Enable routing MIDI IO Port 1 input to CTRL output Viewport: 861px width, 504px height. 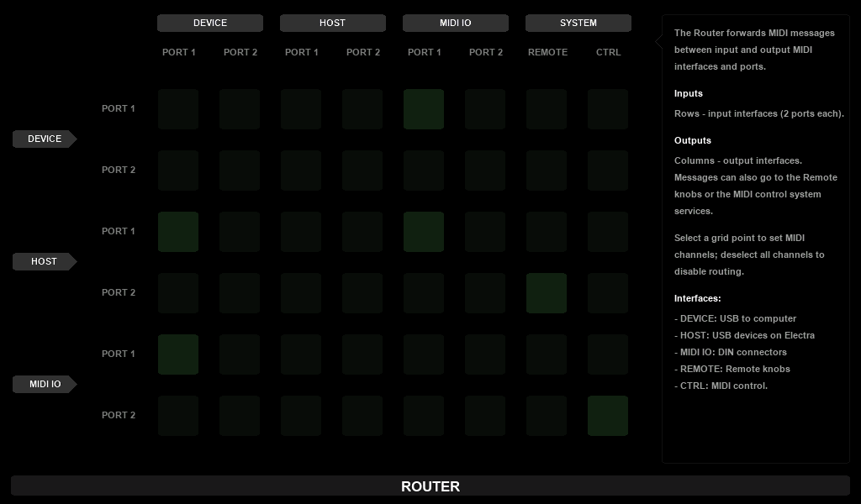(608, 354)
